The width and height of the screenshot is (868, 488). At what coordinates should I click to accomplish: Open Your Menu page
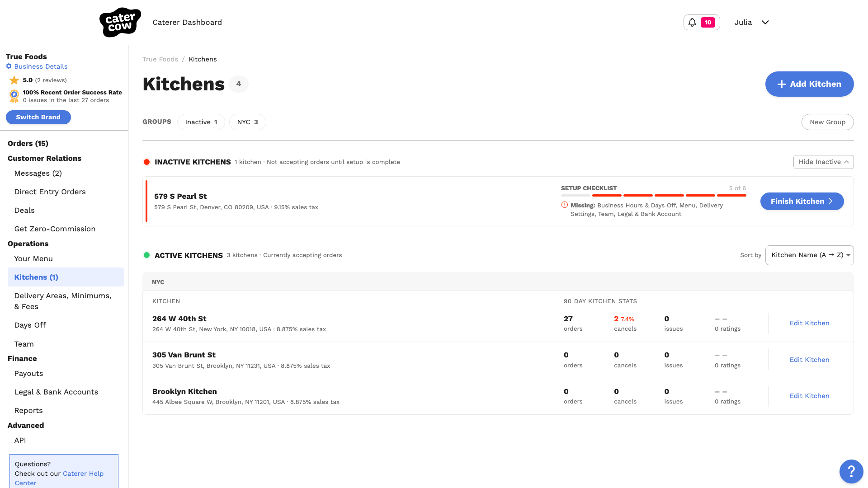pyautogui.click(x=33, y=259)
